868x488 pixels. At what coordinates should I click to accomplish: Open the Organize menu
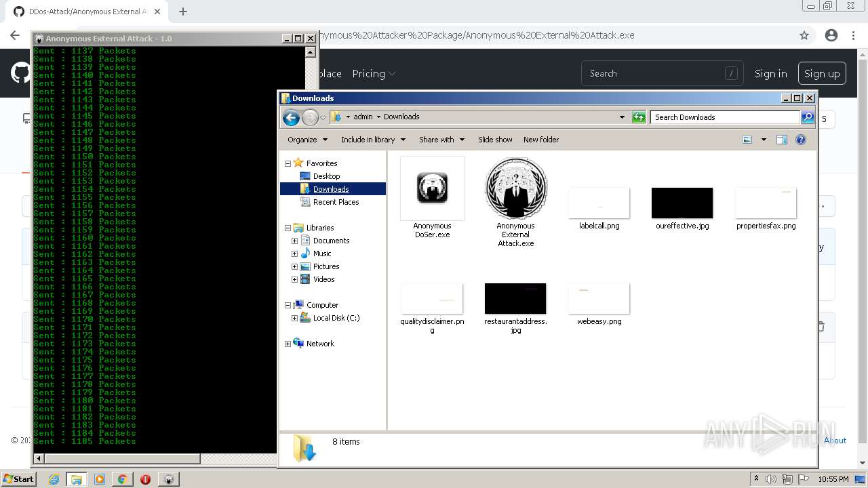[x=307, y=140]
